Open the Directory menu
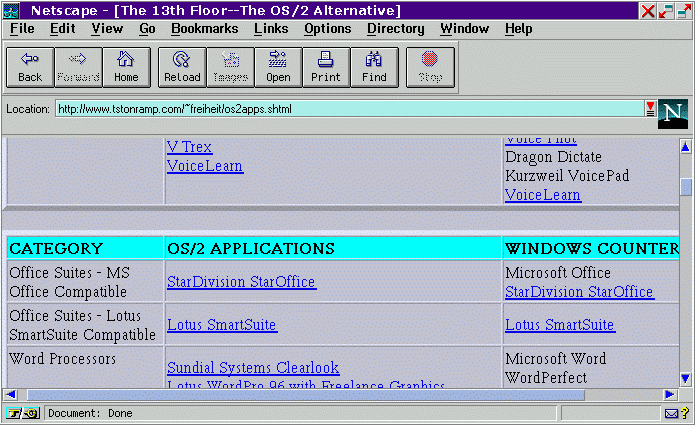695x425 pixels. click(395, 29)
